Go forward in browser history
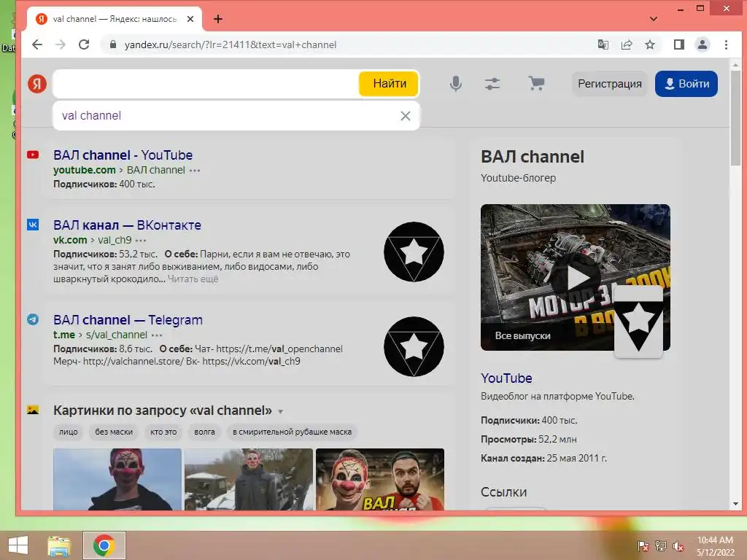The image size is (747, 560). (x=61, y=44)
